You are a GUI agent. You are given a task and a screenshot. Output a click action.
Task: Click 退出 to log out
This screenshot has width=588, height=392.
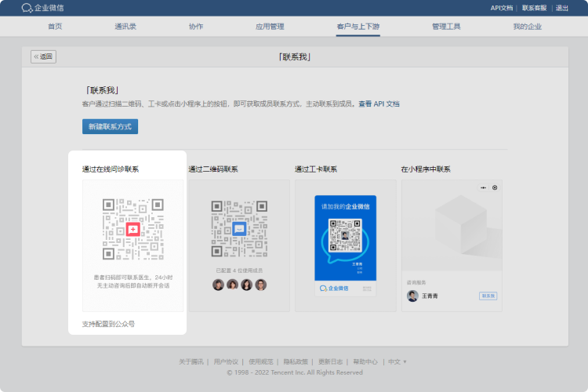[x=562, y=8]
